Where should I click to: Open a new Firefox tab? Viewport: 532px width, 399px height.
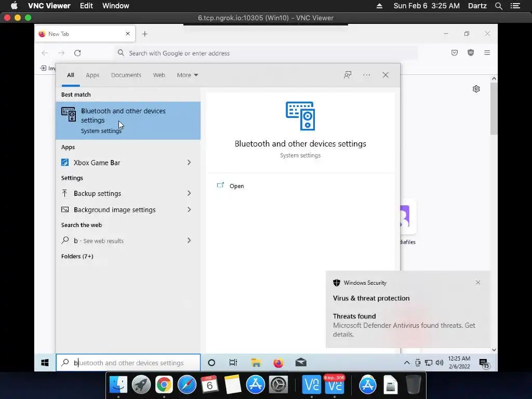pyautogui.click(x=145, y=34)
